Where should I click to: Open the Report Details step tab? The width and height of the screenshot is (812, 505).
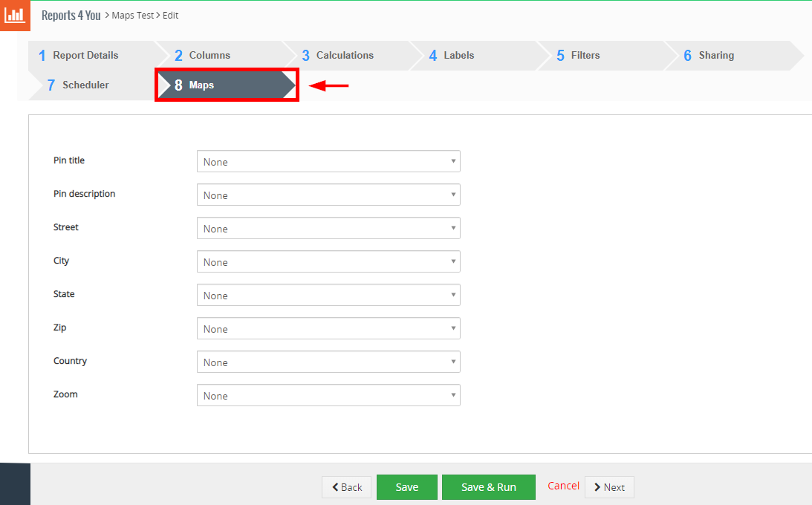tap(85, 56)
